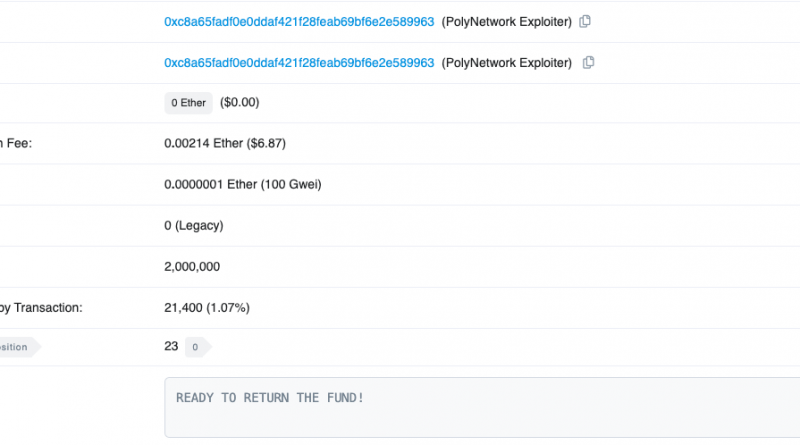Viewport: 800px width, 445px height.
Task: Click the ($6.87) fee dollar value
Action: [266, 144]
